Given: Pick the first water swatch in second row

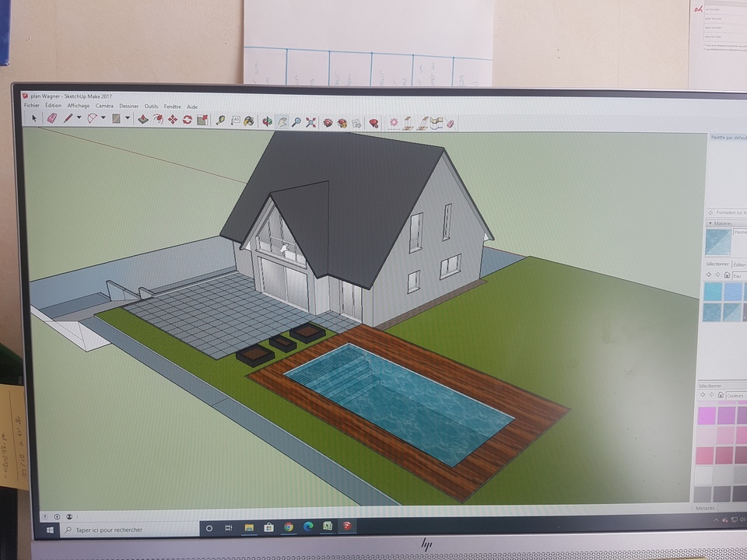Looking at the screenshot, I should 712,312.
